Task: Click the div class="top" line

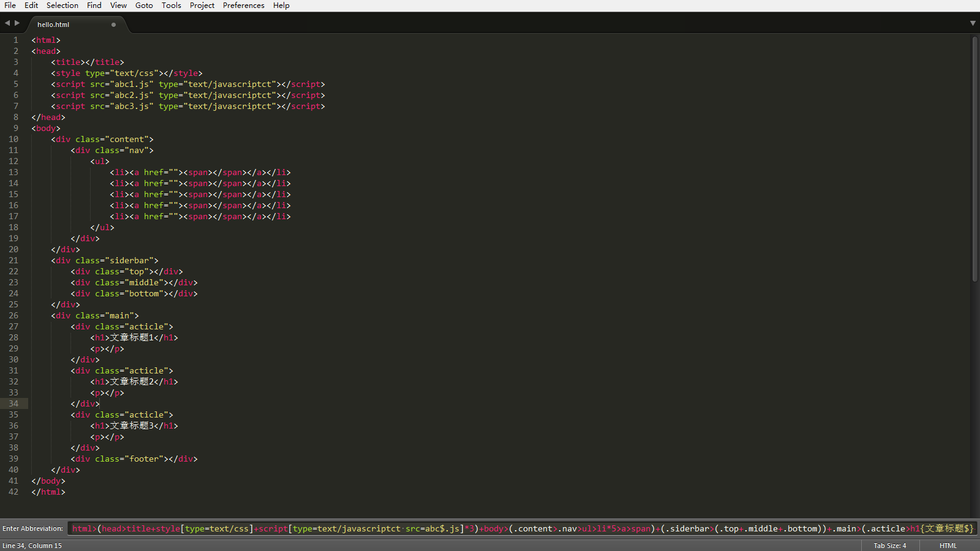Action: pyautogui.click(x=127, y=271)
